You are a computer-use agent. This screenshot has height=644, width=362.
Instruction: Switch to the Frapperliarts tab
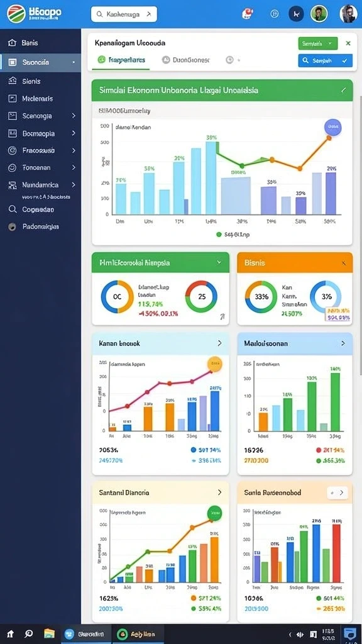[121, 60]
